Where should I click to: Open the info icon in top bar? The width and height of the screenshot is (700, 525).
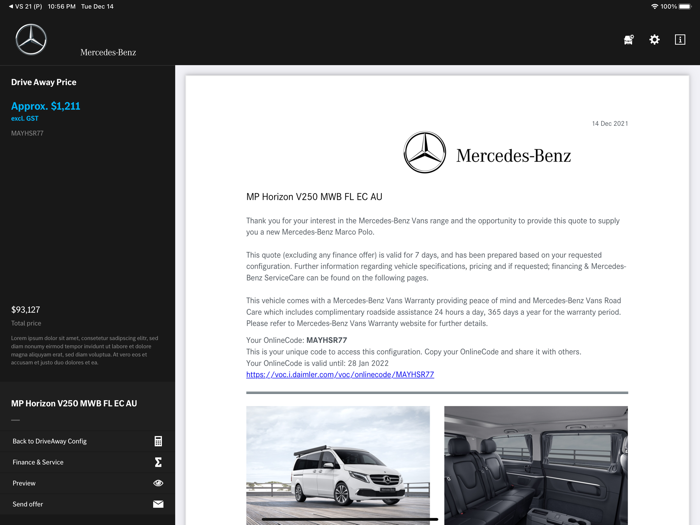(x=680, y=40)
